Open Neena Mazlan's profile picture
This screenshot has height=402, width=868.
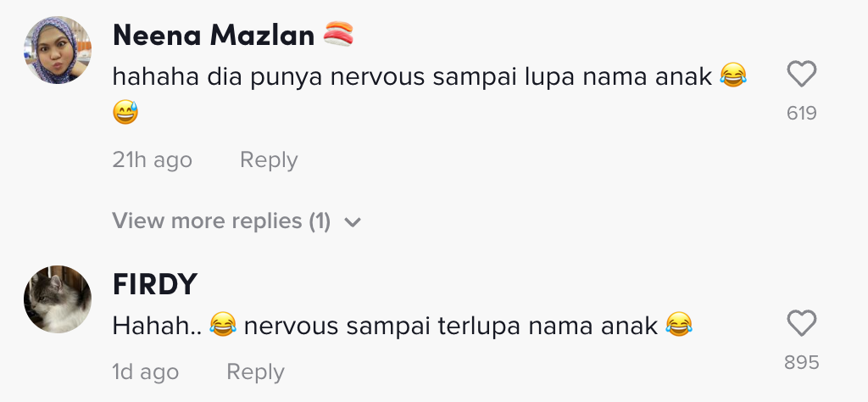coord(58,50)
